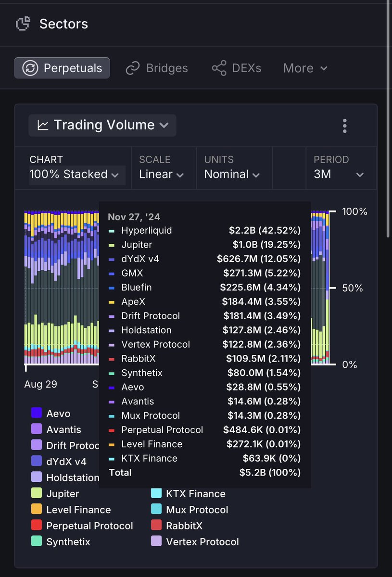The width and height of the screenshot is (392, 577).
Task: Toggle Jupiter legend entry
Action: [x=55, y=493]
